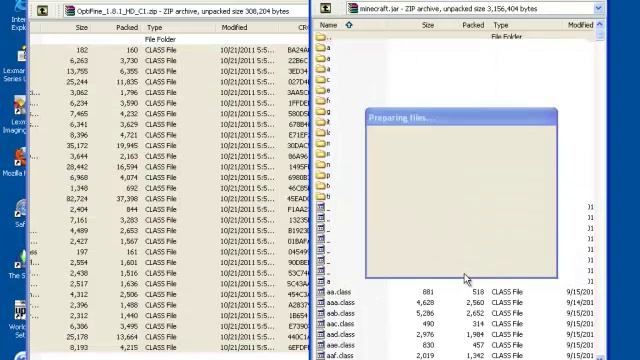Viewport: 640px width, 360px height.
Task: Sort OptiFine list by Size column
Action: pos(82,28)
